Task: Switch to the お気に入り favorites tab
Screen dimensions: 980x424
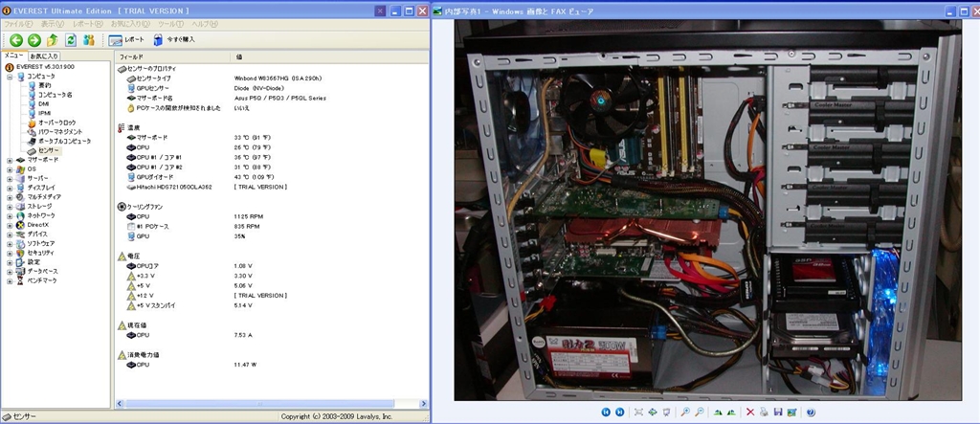Action: [44, 56]
